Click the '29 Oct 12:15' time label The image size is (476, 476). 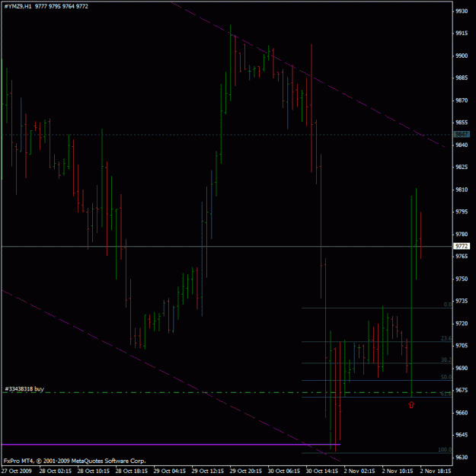click(208, 471)
